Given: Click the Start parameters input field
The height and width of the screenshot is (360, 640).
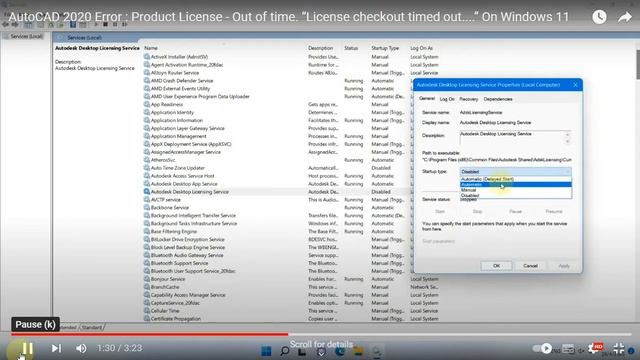Looking at the screenshot, I should point(516,241).
